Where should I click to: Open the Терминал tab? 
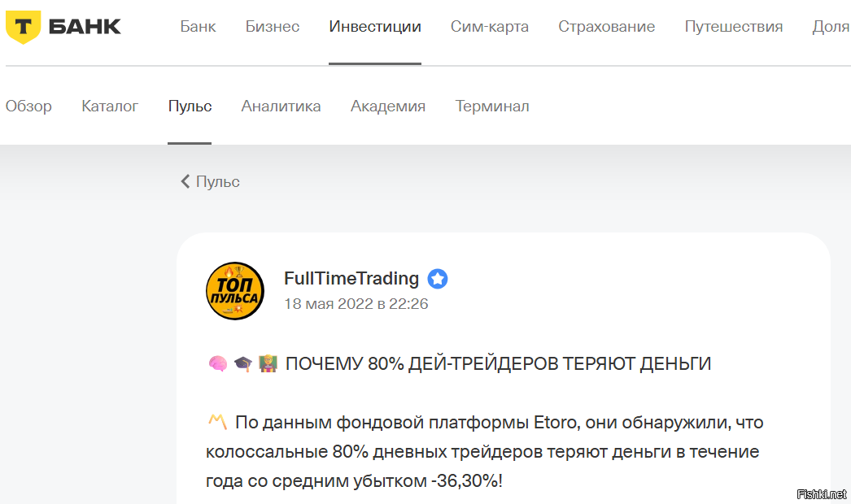(492, 106)
